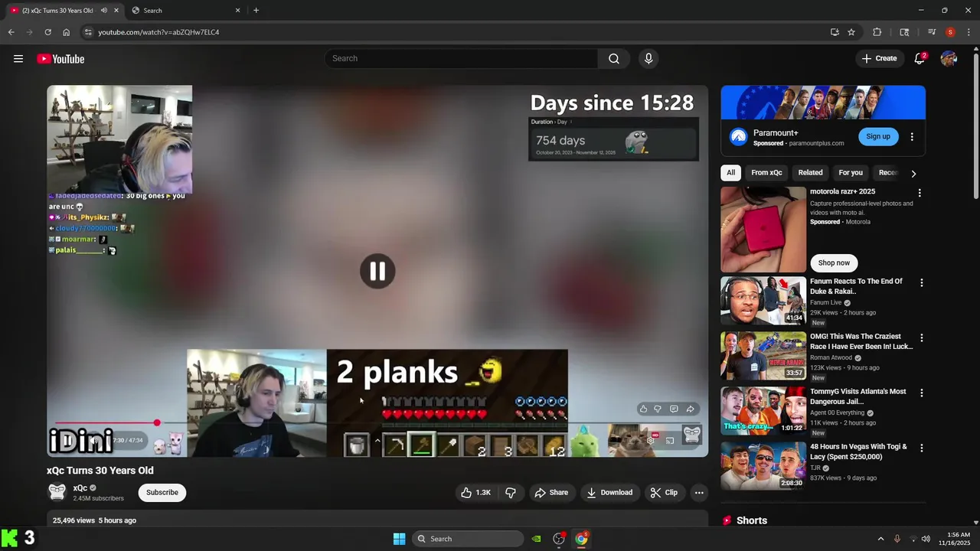The width and height of the screenshot is (980, 551).
Task: Share the video
Action: coord(551,493)
